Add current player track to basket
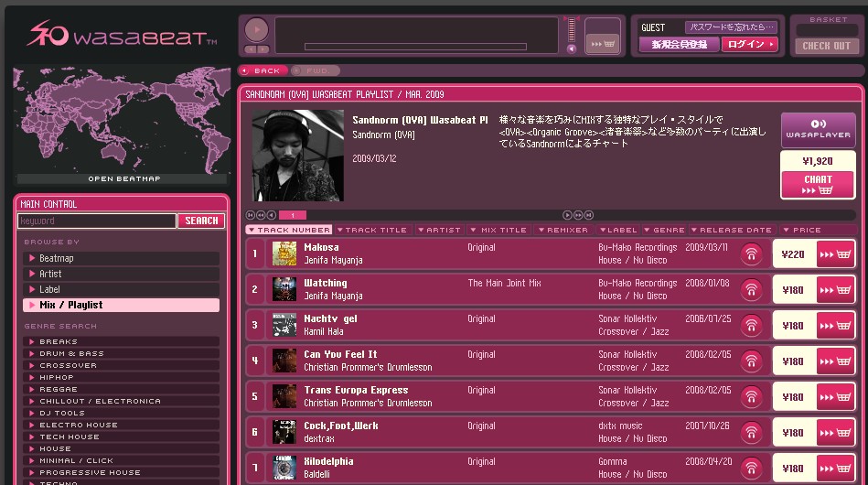The image size is (868, 485). click(603, 44)
